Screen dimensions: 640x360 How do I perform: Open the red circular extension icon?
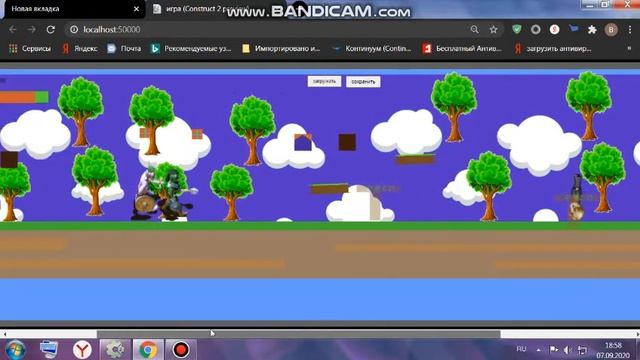coord(554,29)
